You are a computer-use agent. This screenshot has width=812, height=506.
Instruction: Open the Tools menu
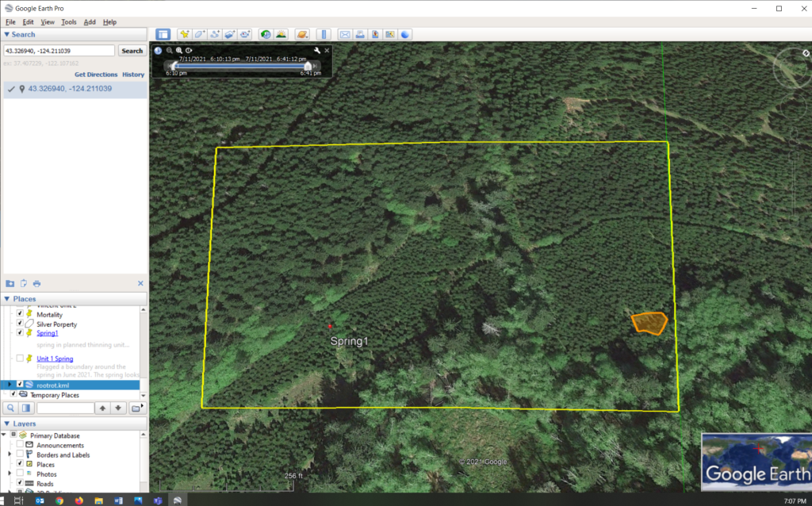(68, 21)
